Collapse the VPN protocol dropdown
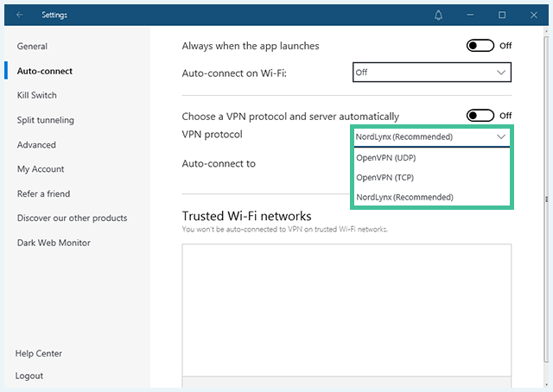This screenshot has width=553, height=392. 432,136
